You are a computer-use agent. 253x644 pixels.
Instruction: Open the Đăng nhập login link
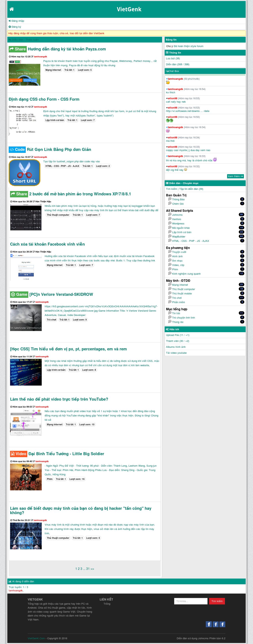pyautogui.click(x=18, y=21)
